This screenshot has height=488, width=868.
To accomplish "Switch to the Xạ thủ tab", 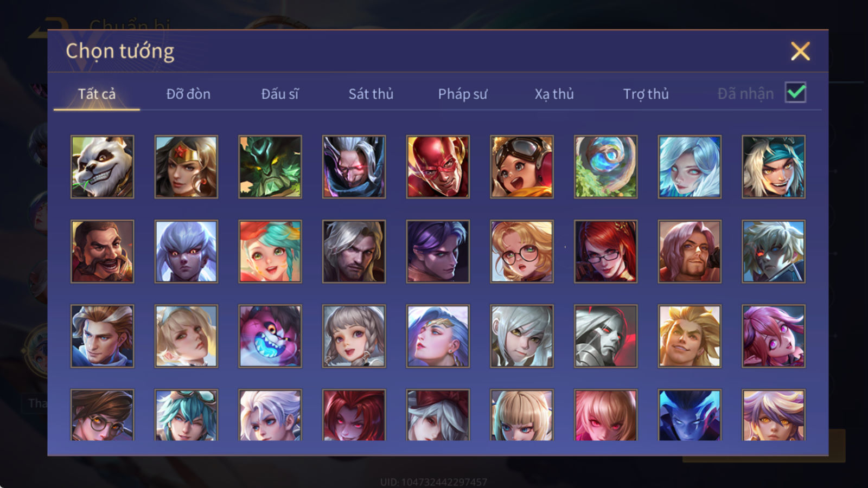I will pos(554,94).
